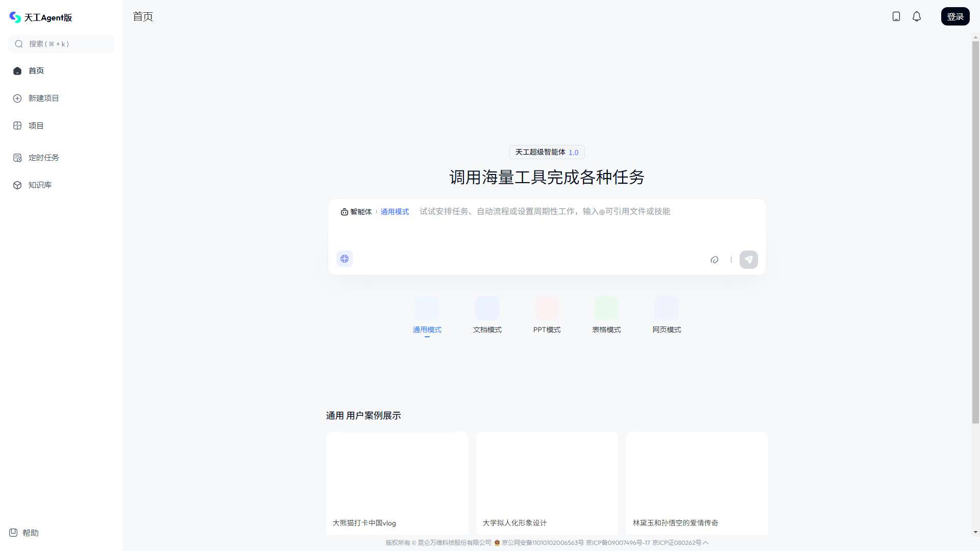Screen dimensions: 980x551
Task: Open 定时任务 from the sidebar
Action: [61, 158]
